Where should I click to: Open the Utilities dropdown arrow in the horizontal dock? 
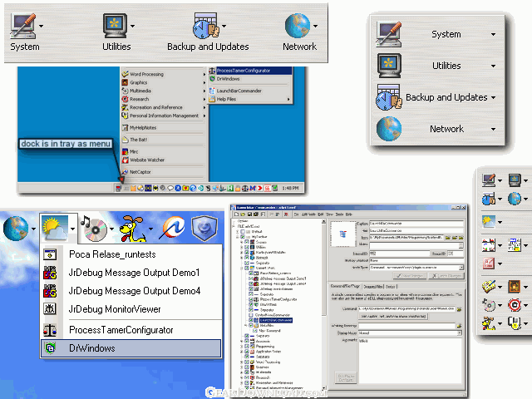point(133,26)
